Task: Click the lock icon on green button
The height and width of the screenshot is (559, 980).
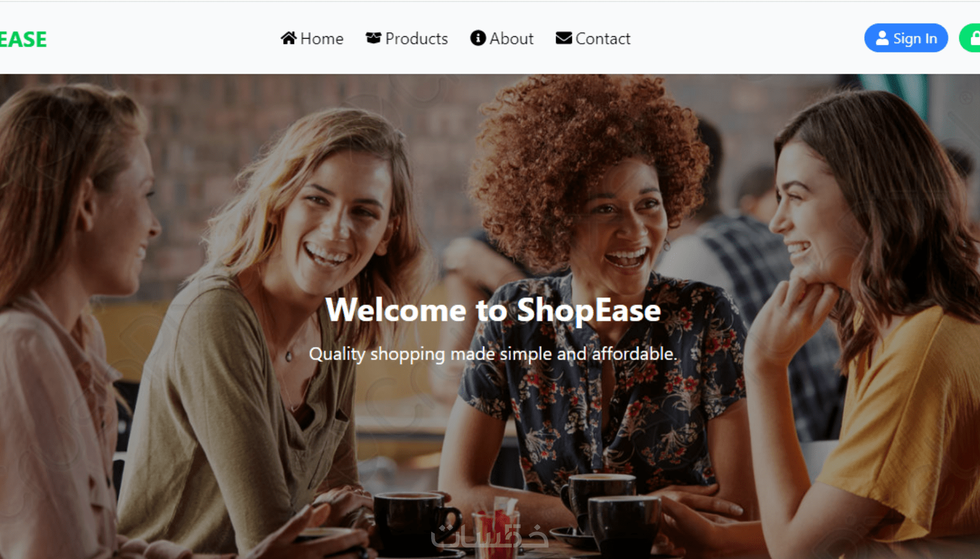Action: (x=975, y=38)
